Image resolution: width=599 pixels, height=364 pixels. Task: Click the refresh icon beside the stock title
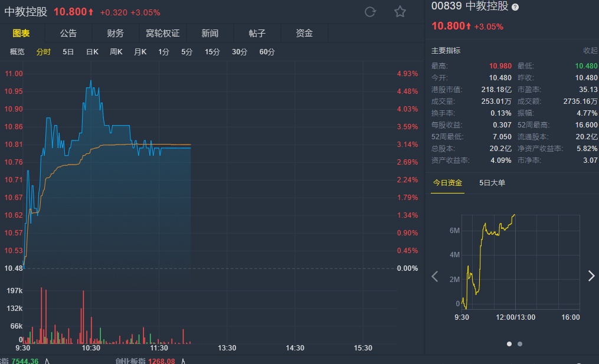[371, 12]
